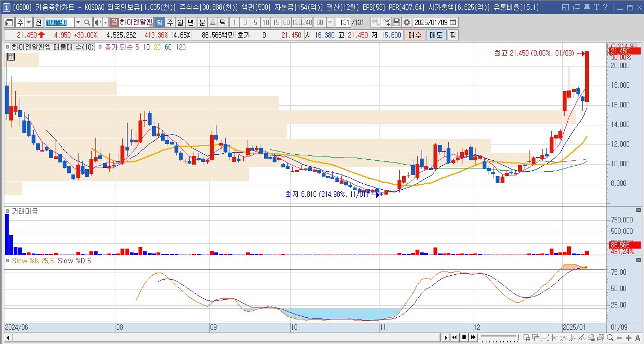Open help via the question mark icon
644x344 pixels.
coord(605,7)
